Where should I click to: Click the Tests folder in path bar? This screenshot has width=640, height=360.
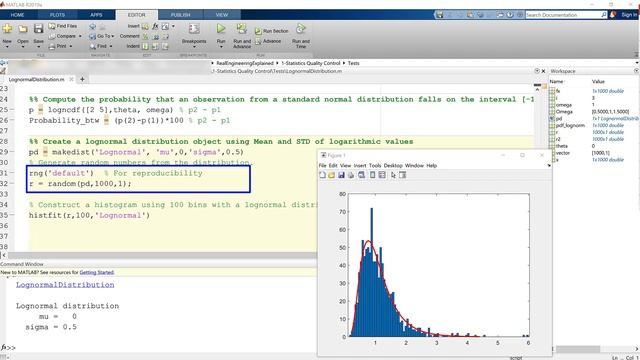click(x=353, y=63)
